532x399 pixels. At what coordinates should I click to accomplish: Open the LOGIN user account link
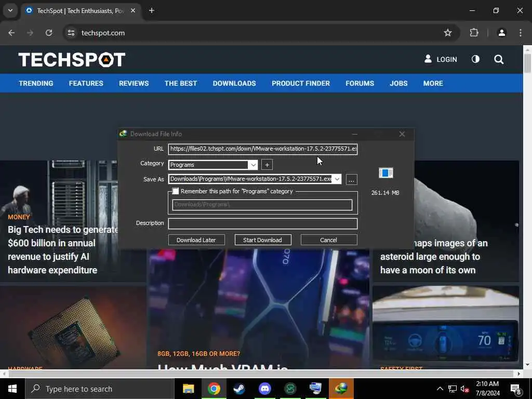[441, 59]
